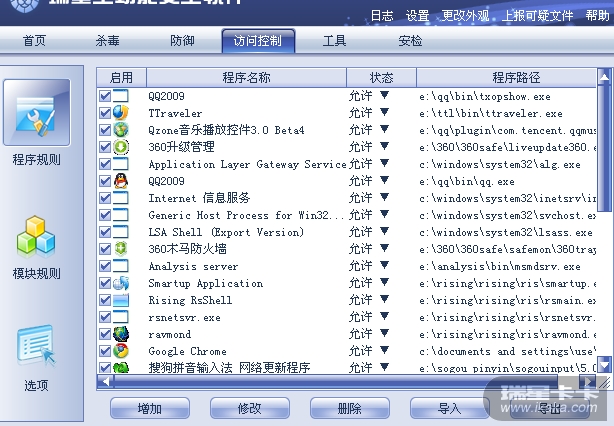Click the 搜狗拼音输入法 green icon
Image resolution: width=614 pixels, height=426 pixels.
coord(121,367)
